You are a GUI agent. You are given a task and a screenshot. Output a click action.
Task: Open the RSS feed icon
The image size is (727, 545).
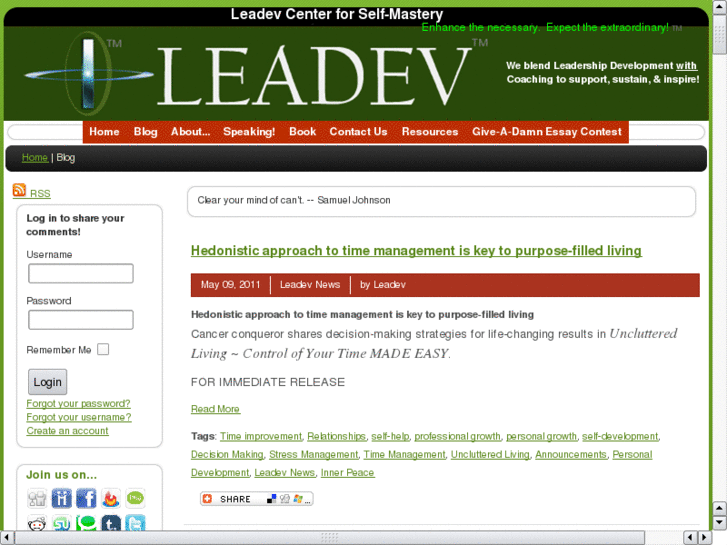(19, 190)
